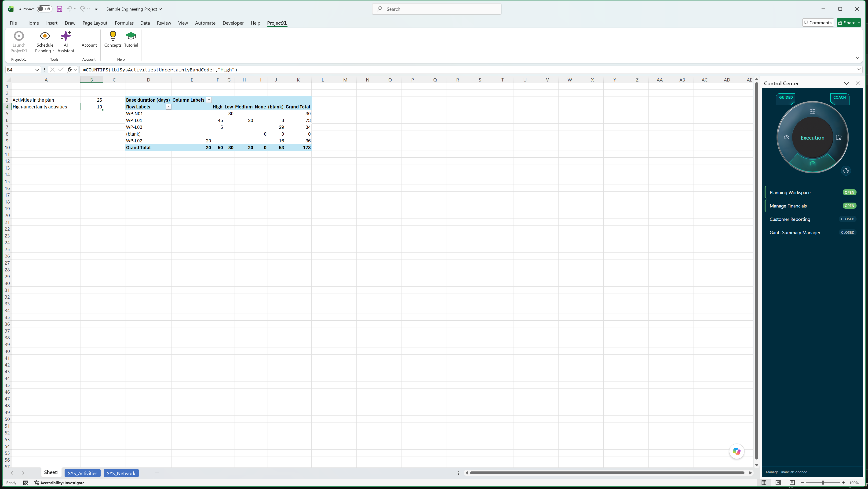The image size is (868, 489).
Task: Open the Column Labels filter dropdown
Action: click(x=208, y=100)
